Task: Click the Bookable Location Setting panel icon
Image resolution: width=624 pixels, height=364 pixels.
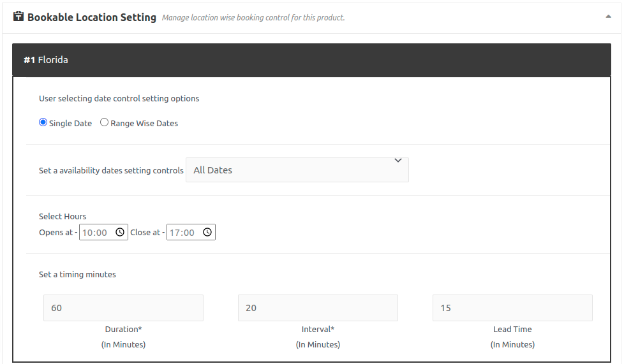Action: click(19, 17)
